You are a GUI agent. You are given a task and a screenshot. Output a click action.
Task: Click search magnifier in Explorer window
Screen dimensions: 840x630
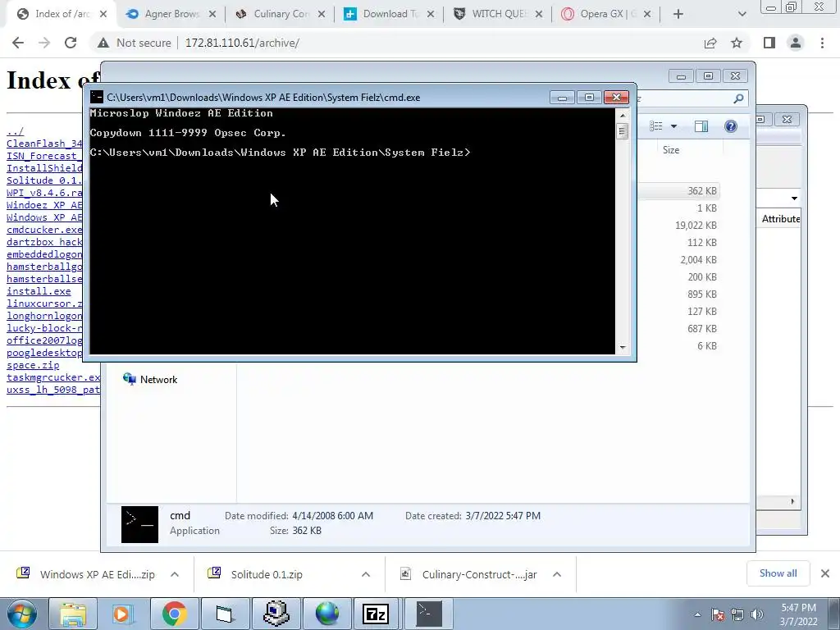click(x=739, y=98)
